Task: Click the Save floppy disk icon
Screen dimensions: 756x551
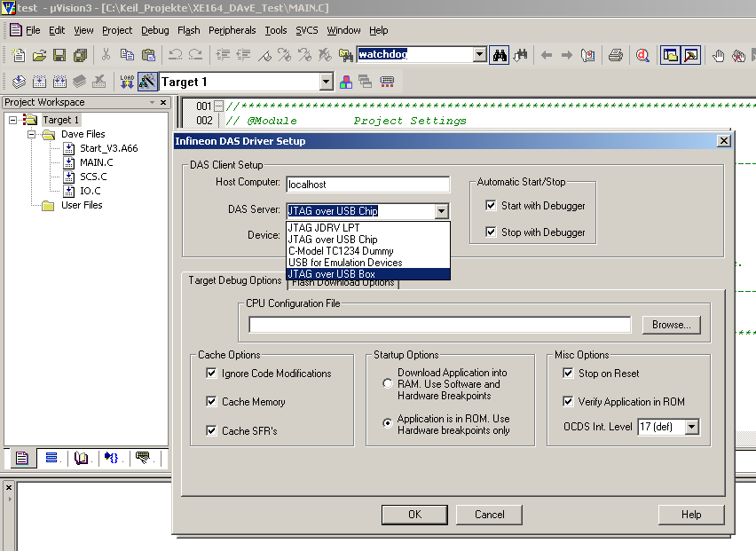Action: click(x=59, y=55)
